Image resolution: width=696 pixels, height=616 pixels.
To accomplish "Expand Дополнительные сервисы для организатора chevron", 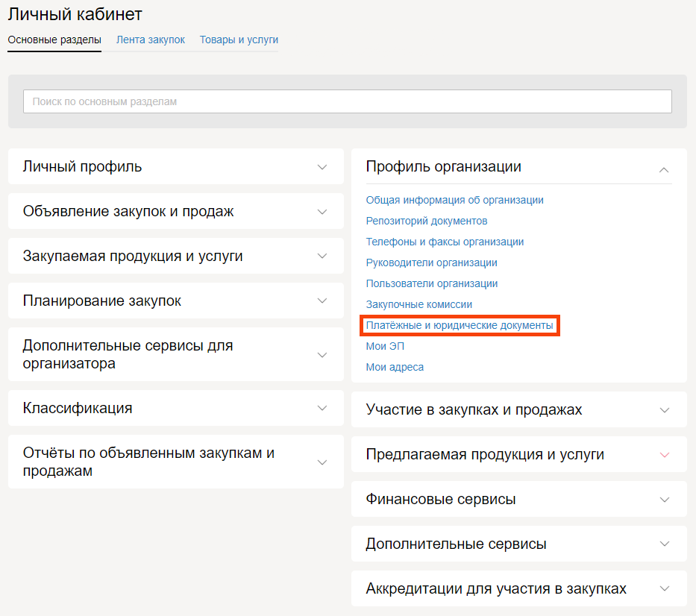I will click(322, 355).
